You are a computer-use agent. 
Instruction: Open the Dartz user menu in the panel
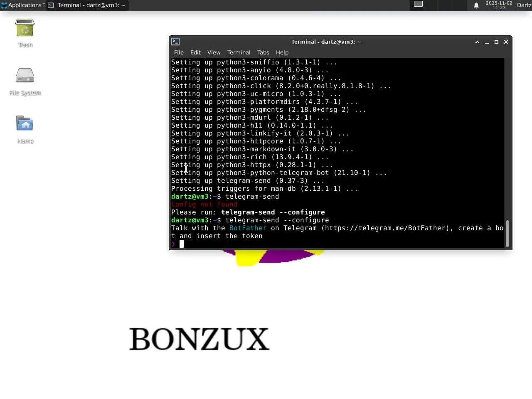524,5
